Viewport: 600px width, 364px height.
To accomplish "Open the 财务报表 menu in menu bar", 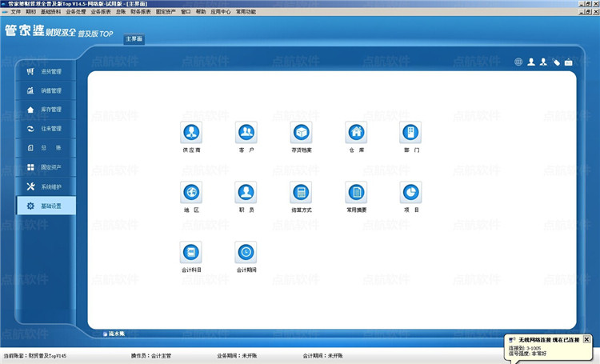I will (141, 12).
